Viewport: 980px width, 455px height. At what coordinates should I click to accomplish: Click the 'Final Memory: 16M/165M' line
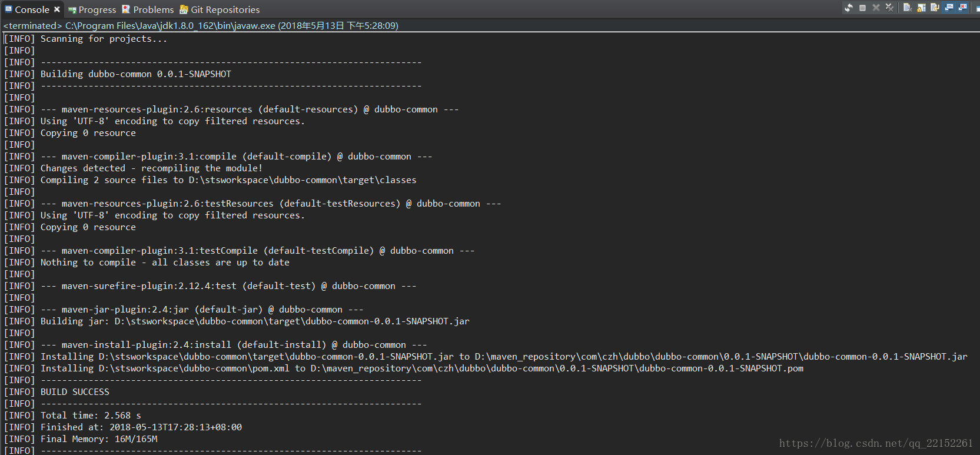(x=81, y=439)
